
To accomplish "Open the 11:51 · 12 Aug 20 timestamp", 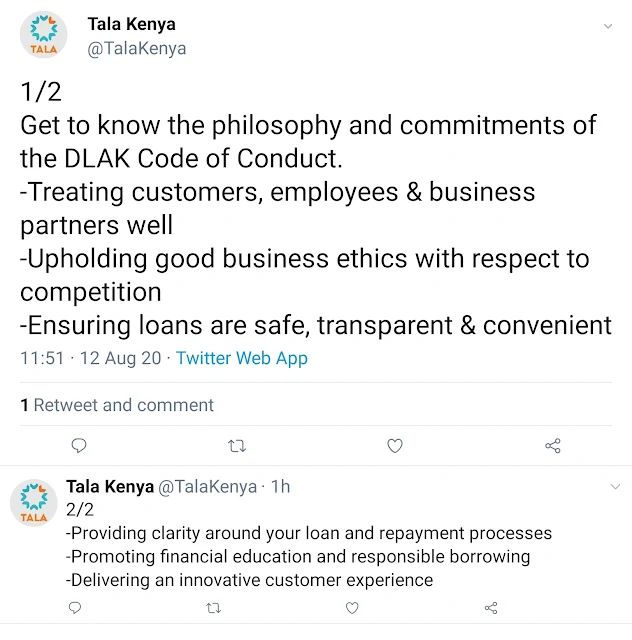I will click(91, 358).
